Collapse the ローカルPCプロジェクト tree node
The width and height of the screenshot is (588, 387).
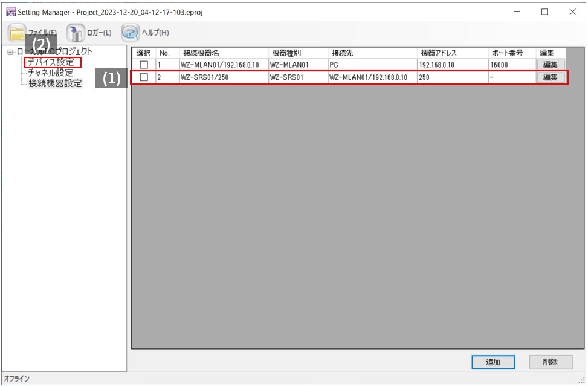tap(10, 52)
